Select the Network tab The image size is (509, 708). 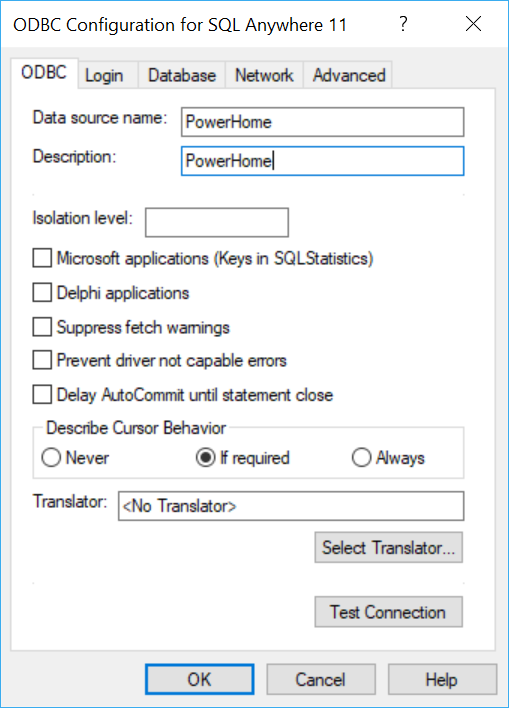click(x=264, y=75)
